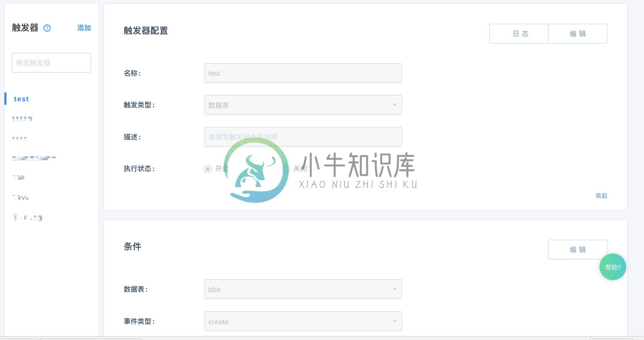Open the 日志 log button
Viewport: 644px width, 340px height.
(519, 33)
